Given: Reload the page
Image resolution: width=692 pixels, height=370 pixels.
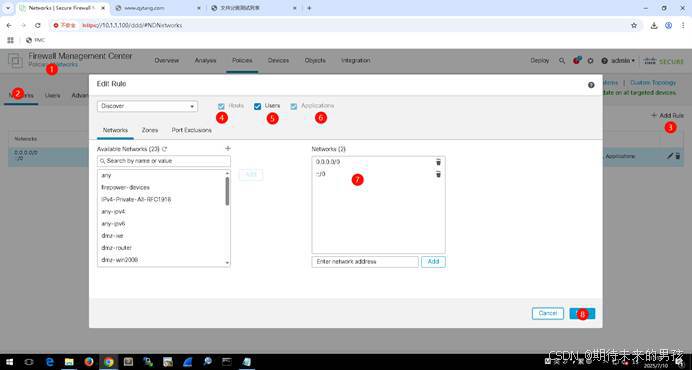Looking at the screenshot, I should point(38,26).
